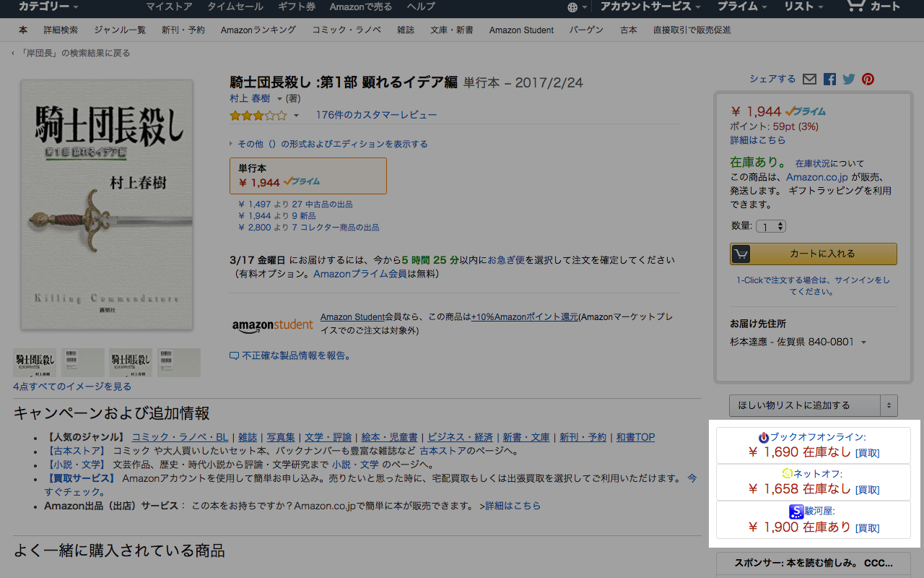
Task: Click お急ぎ便 link
Action: coord(506,259)
